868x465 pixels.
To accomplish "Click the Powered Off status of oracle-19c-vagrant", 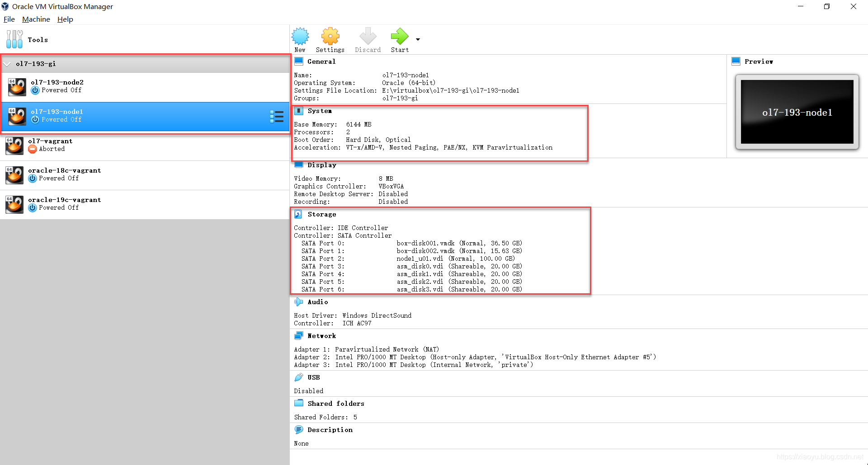I will (59, 207).
